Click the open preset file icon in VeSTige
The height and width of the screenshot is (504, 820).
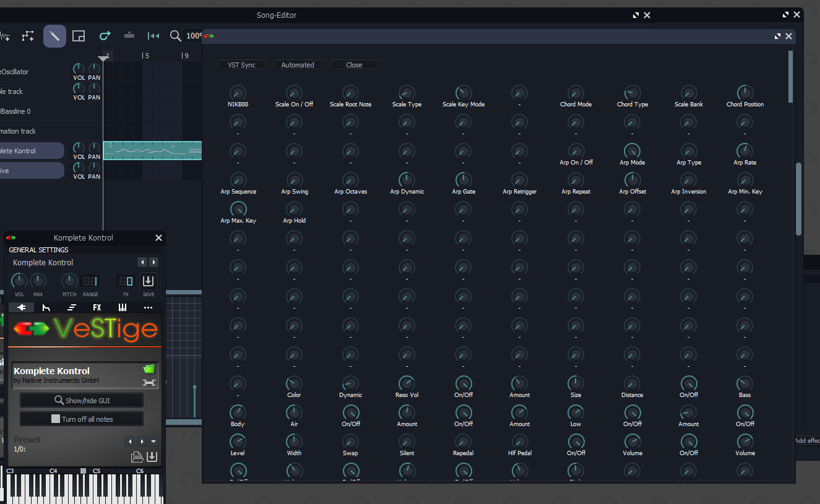click(137, 458)
